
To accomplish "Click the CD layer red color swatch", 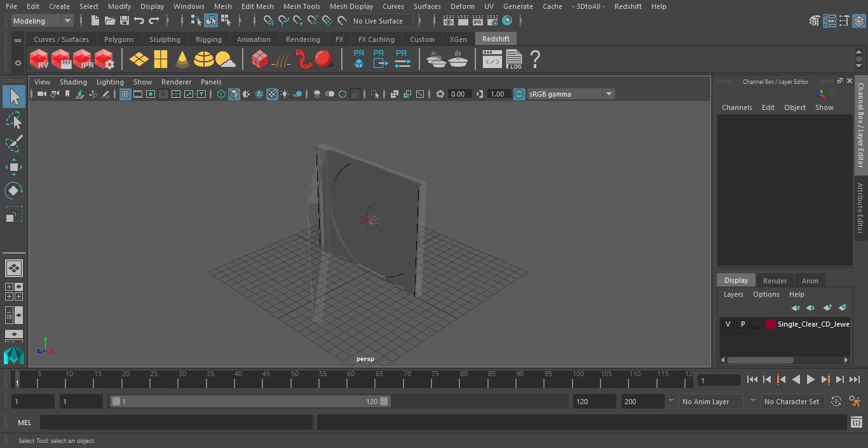I will (771, 324).
